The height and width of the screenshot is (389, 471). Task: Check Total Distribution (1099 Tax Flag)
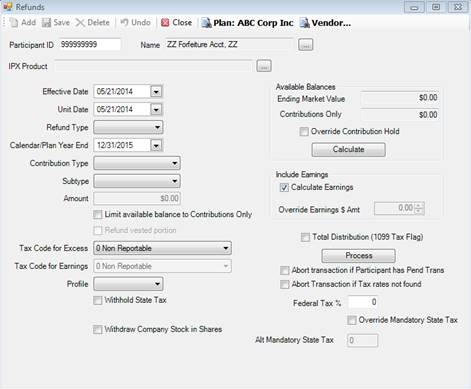point(305,237)
